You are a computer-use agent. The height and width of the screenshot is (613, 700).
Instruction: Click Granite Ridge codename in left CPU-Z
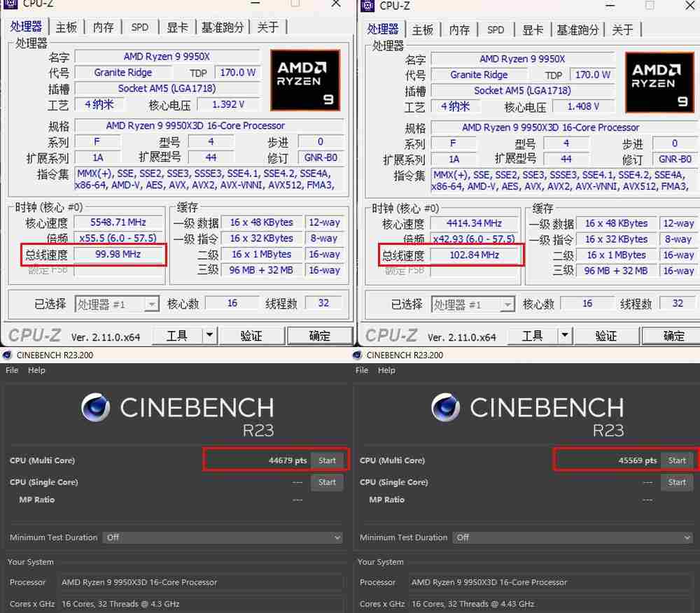coord(122,72)
